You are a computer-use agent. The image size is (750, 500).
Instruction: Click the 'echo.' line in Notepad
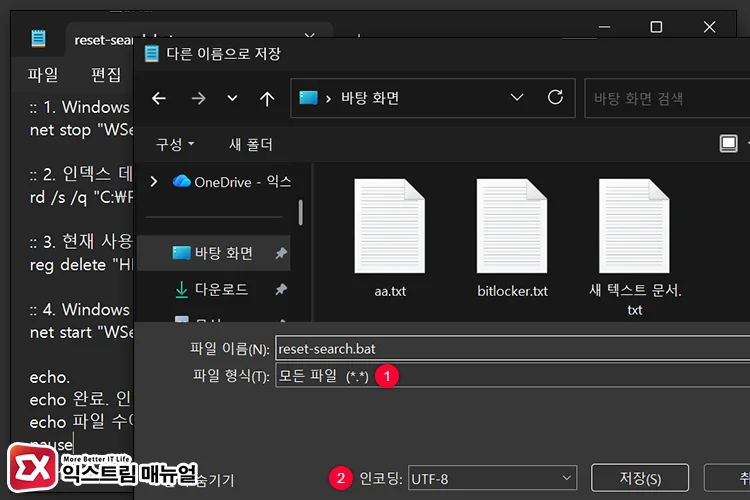click(x=50, y=378)
